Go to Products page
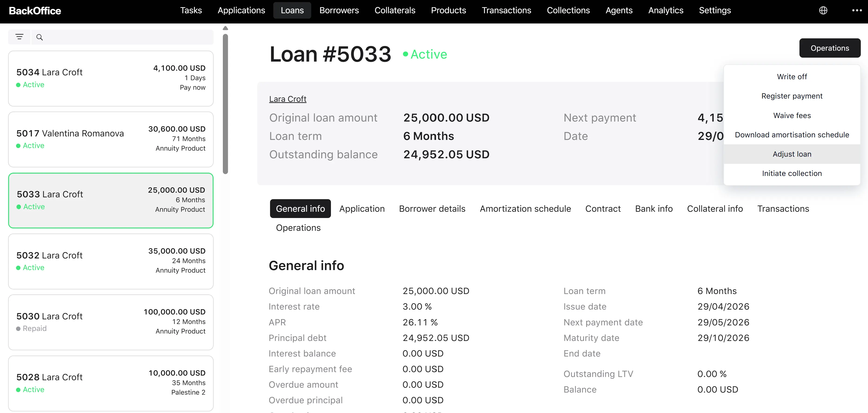The width and height of the screenshot is (868, 413). (x=449, y=10)
